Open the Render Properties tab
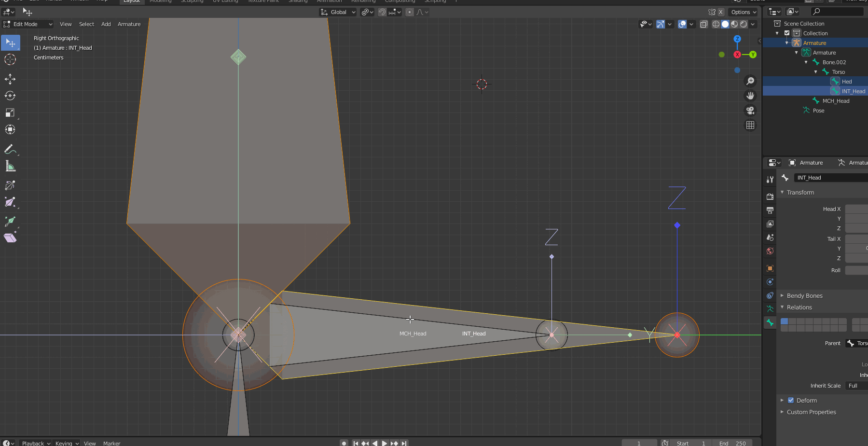Viewport: 868px width, 446px height. (x=770, y=196)
